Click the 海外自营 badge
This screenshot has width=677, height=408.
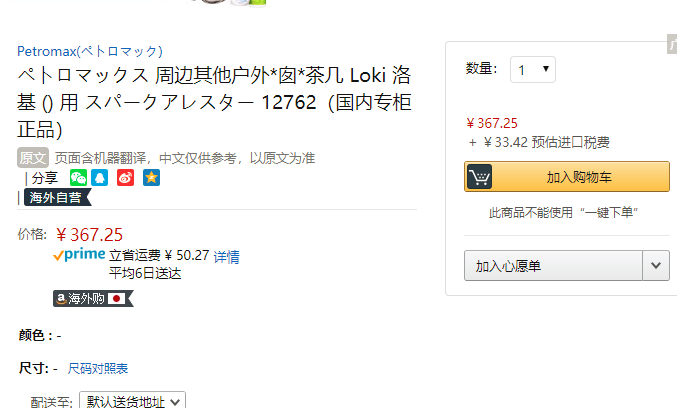pos(57,197)
